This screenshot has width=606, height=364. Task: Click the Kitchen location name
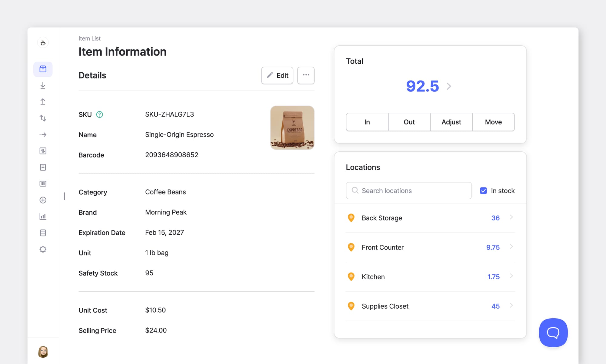[373, 277]
